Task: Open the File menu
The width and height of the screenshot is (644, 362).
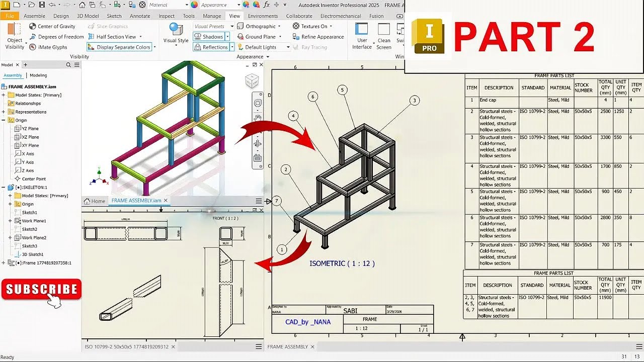Action: [10, 16]
